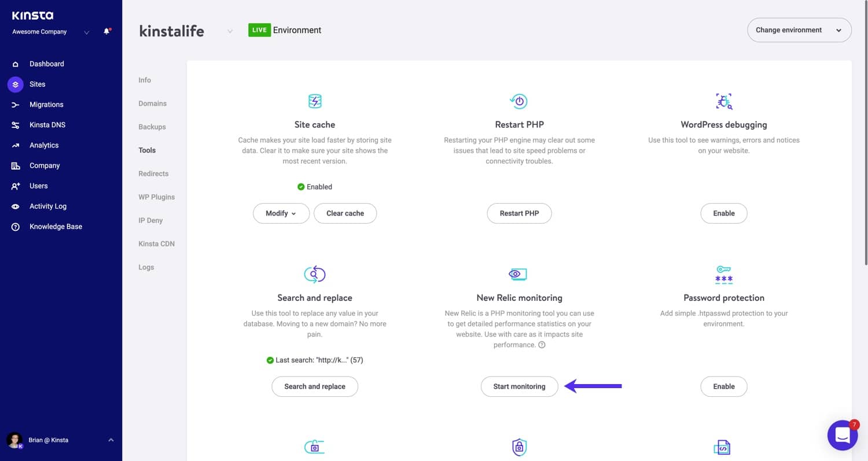868x461 pixels.
Task: Enable WordPress debugging
Action: tap(723, 213)
